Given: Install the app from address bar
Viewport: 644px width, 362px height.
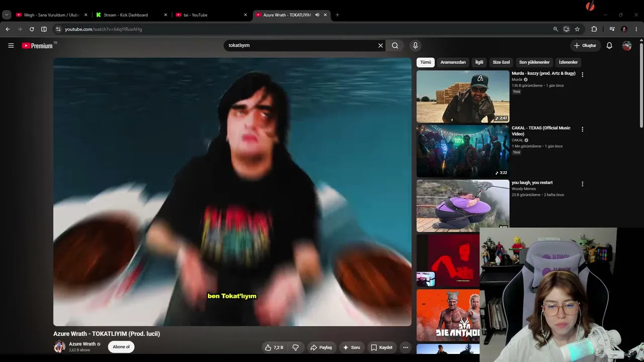Looking at the screenshot, I should [567, 29].
